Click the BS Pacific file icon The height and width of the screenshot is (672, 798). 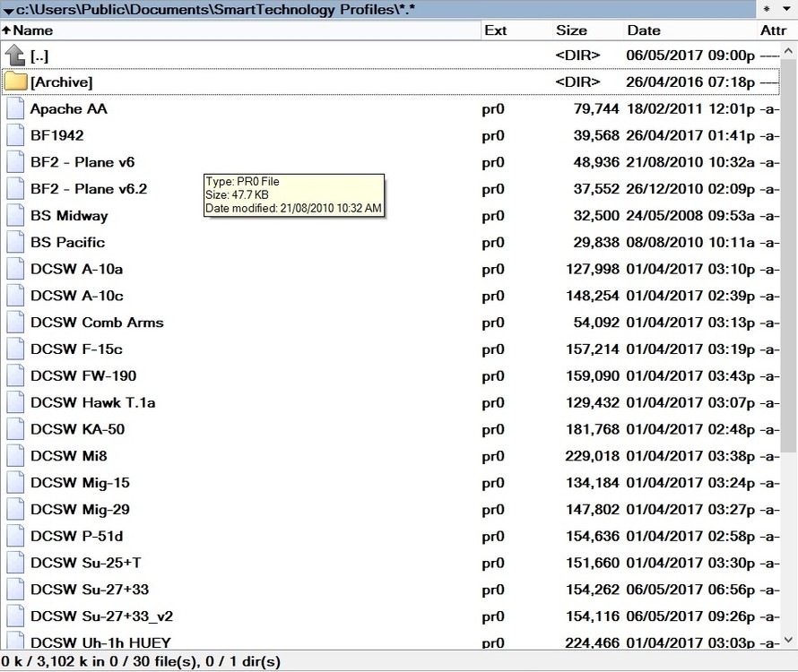[15, 242]
